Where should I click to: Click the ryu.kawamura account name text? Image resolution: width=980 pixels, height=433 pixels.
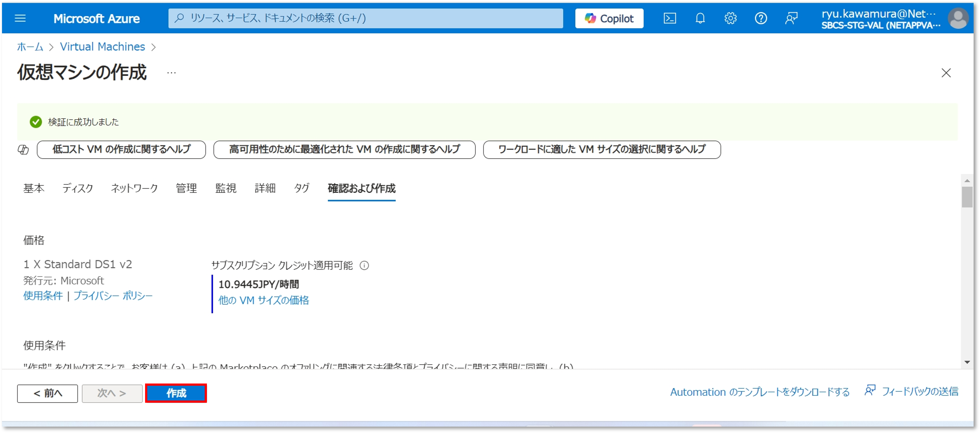(x=878, y=14)
